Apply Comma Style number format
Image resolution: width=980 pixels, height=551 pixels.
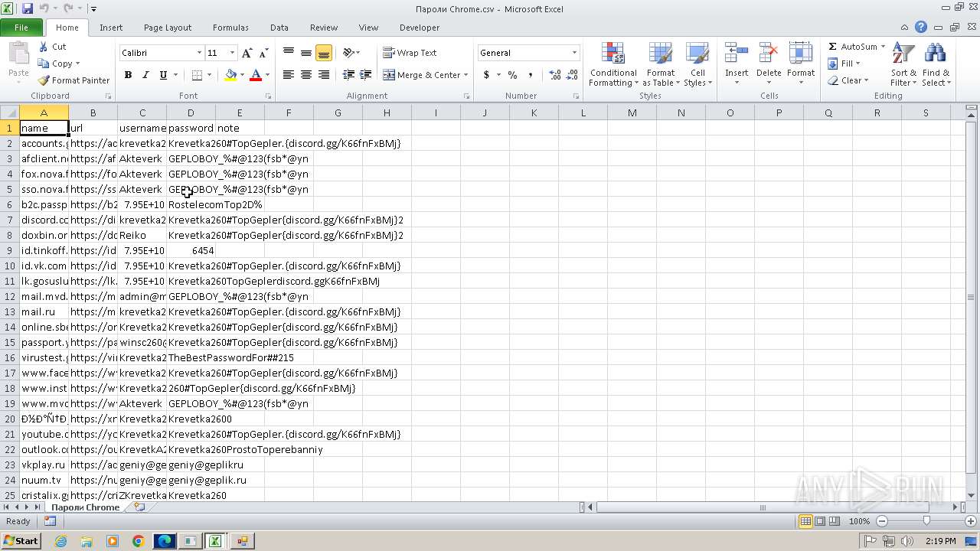click(x=531, y=75)
